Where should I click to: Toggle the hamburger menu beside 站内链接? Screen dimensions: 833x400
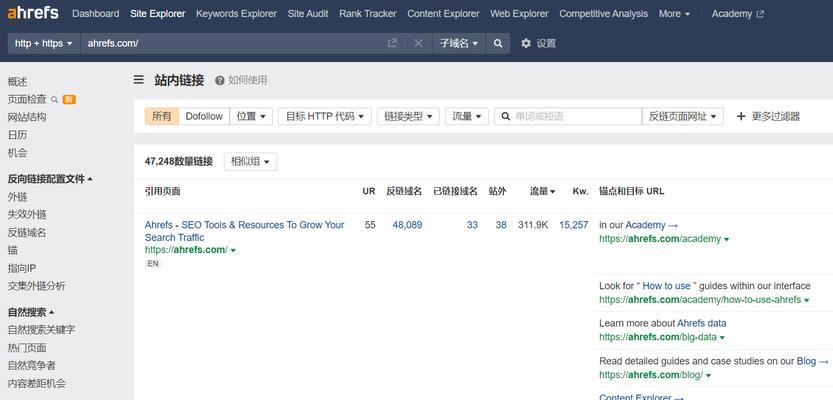coord(139,80)
